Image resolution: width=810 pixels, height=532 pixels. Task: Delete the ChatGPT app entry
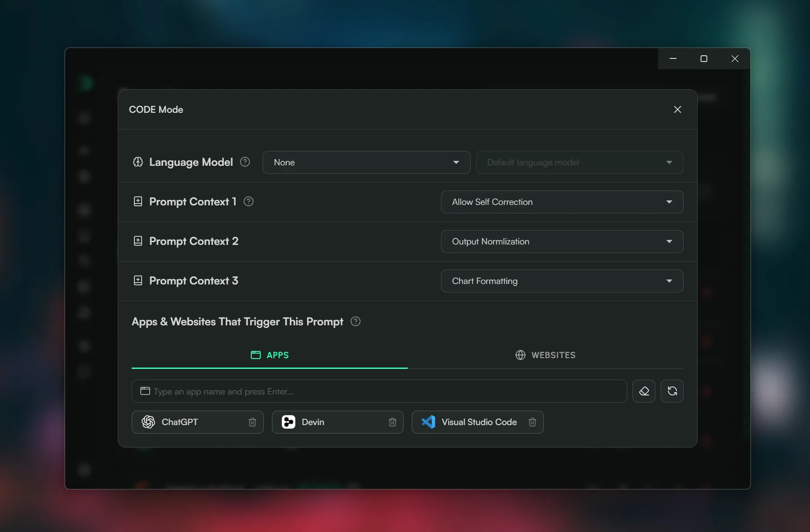252,422
